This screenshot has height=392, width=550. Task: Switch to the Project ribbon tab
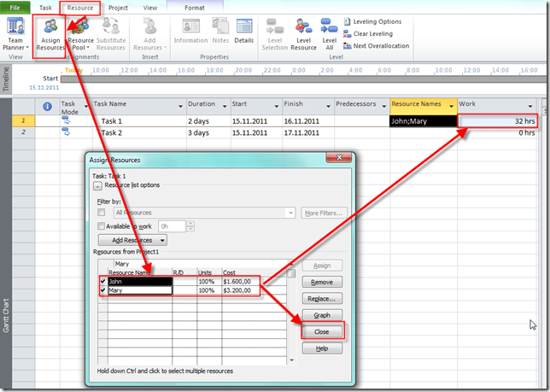[x=118, y=8]
